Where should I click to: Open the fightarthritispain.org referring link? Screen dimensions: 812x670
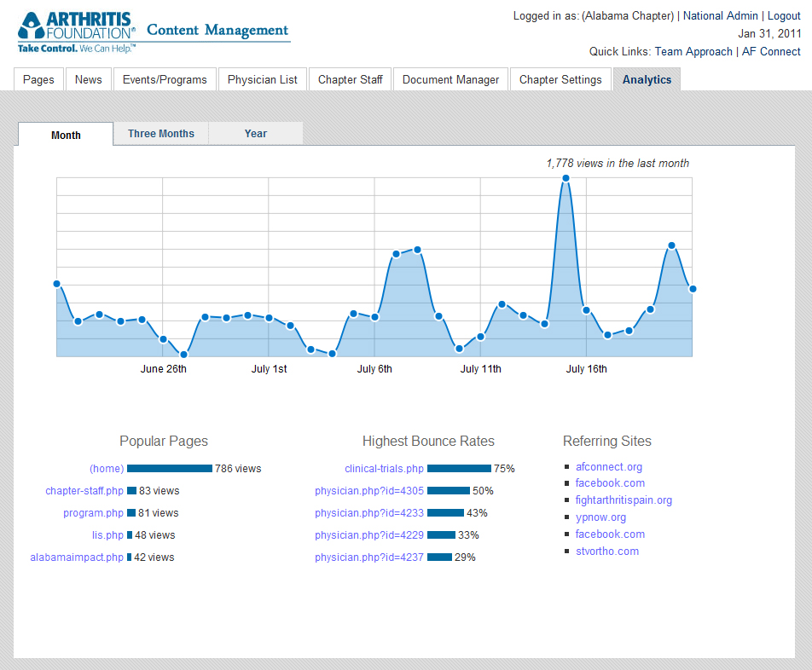(x=623, y=500)
